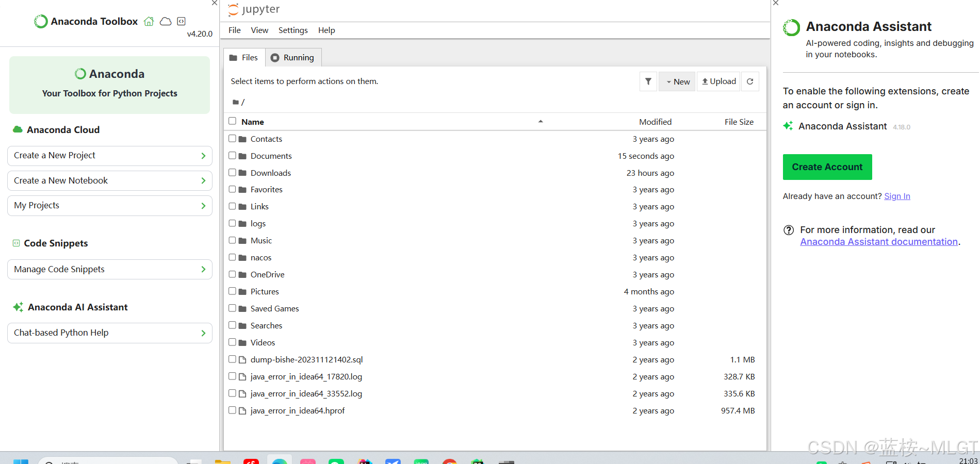Screen dimensions: 980x464
Task: Click the help question-mark icon in Assistant panel
Action: (x=789, y=230)
